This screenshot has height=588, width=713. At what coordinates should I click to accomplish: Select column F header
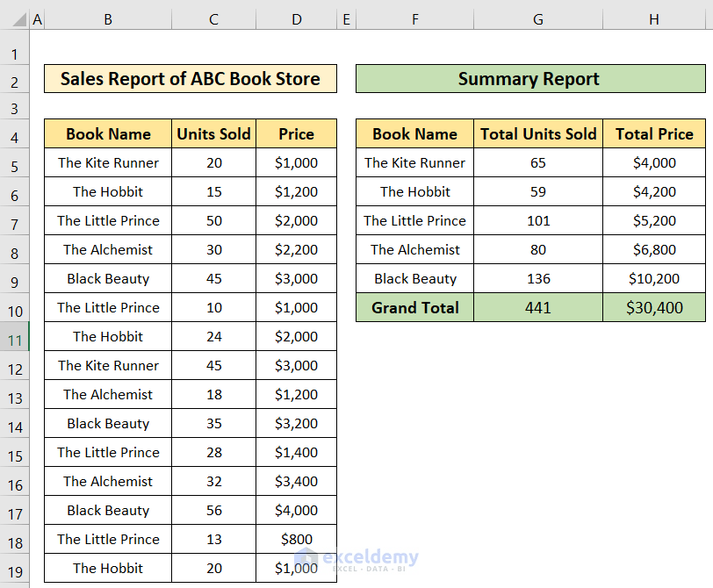[414, 18]
